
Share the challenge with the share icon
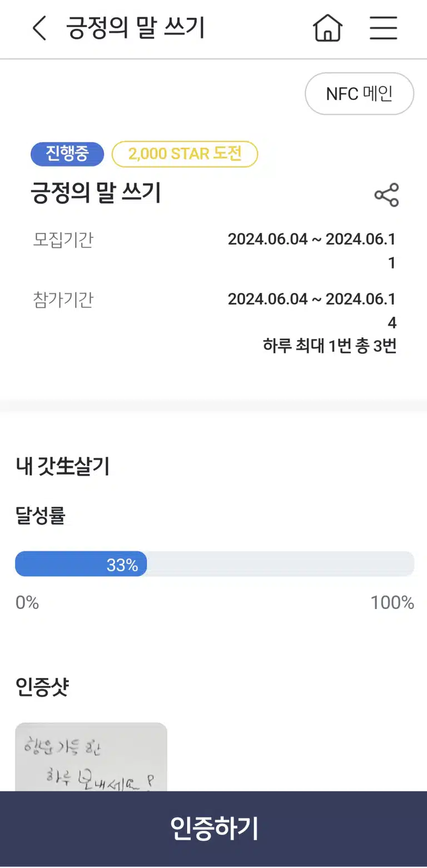click(386, 195)
